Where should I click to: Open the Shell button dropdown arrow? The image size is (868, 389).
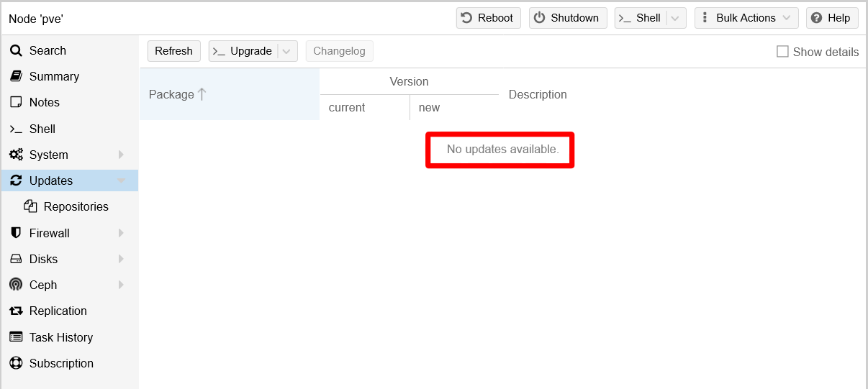(676, 18)
